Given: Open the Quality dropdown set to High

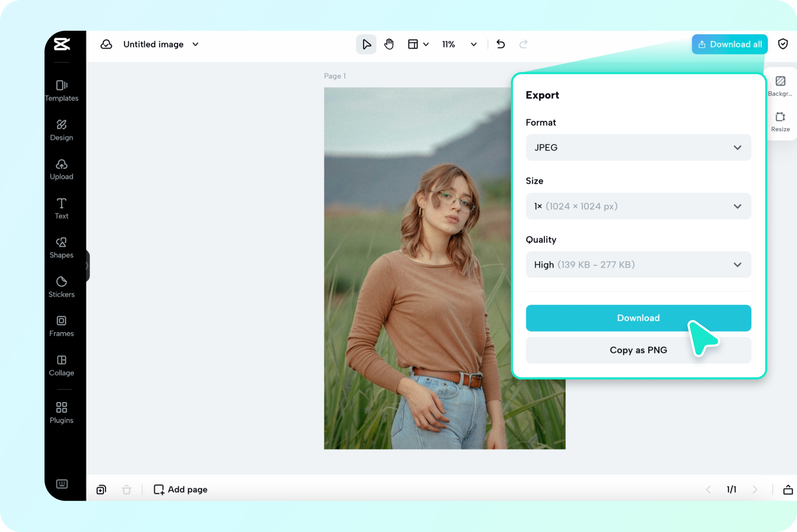Looking at the screenshot, I should tap(638, 264).
